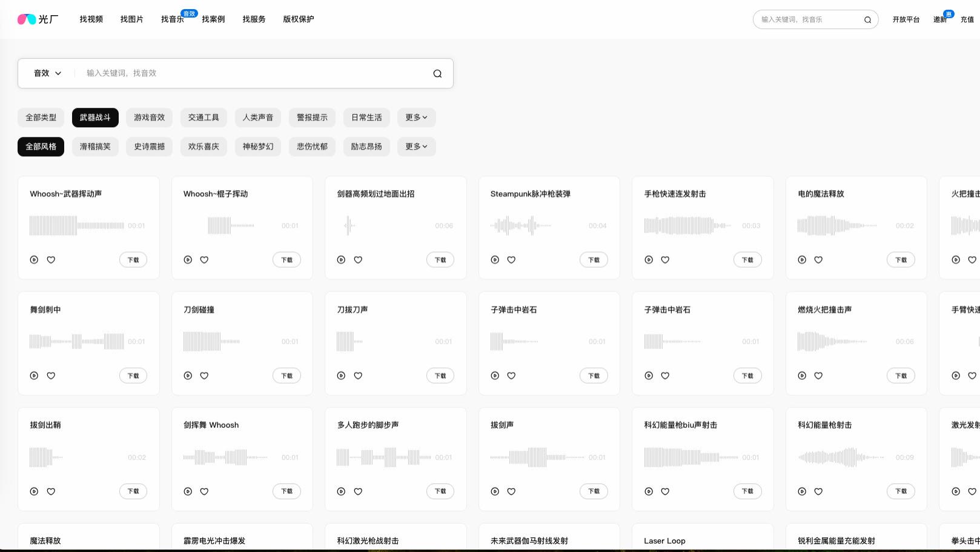The width and height of the screenshot is (980, 552).
Task: Favorite the 燃烧火把撞击声 clip
Action: [x=818, y=376]
